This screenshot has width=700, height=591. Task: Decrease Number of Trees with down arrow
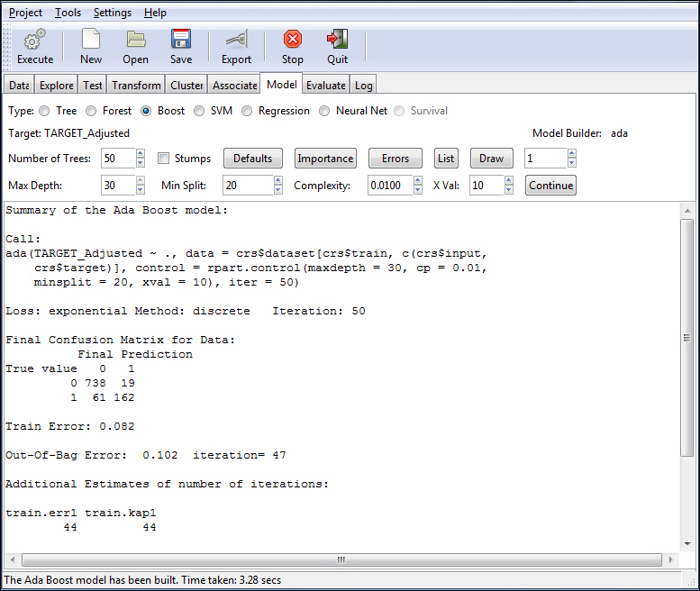(141, 163)
